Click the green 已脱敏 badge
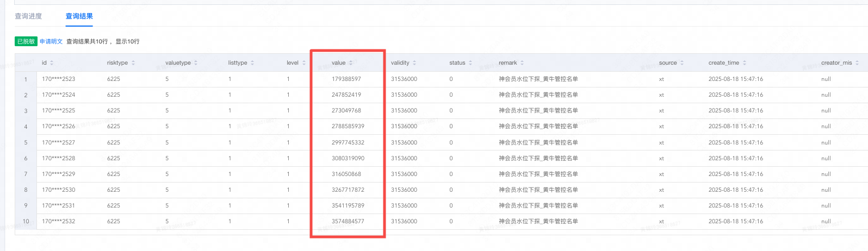868x251 pixels. click(26, 41)
